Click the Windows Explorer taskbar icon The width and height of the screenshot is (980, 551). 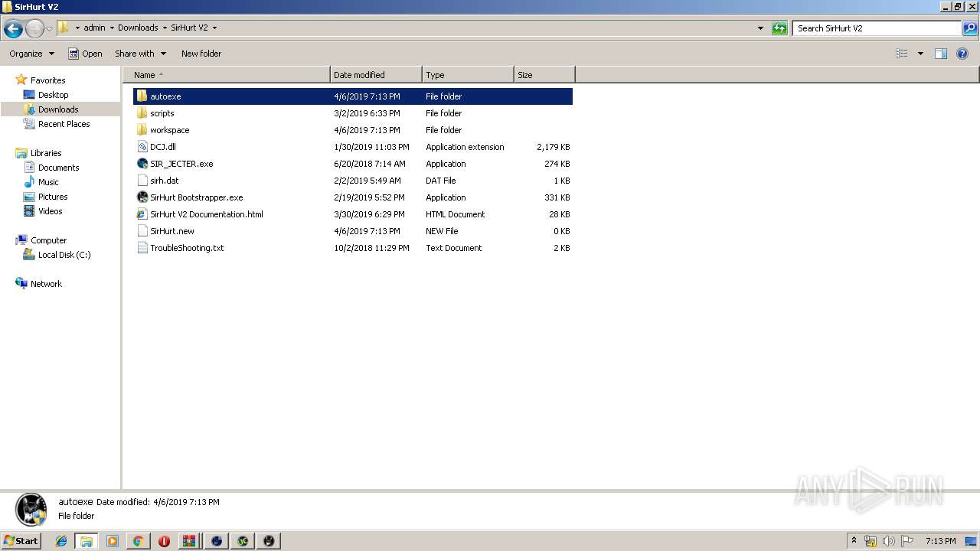pos(87,541)
